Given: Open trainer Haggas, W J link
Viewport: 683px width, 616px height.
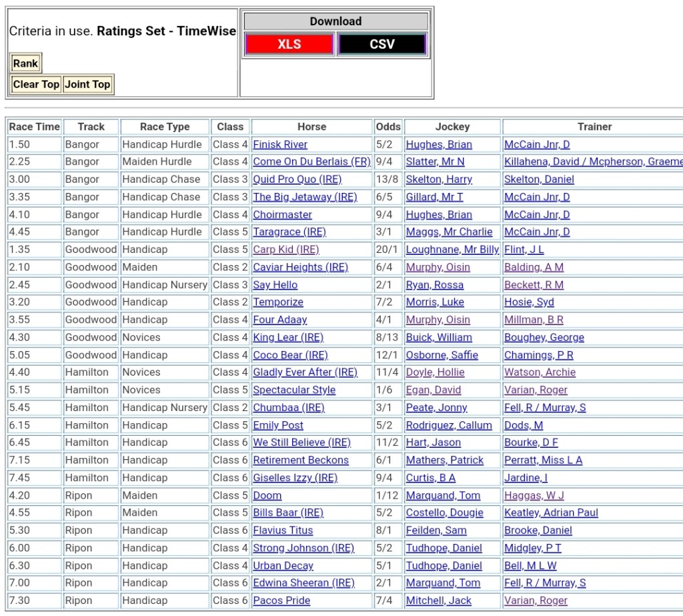Looking at the screenshot, I should (x=534, y=495).
